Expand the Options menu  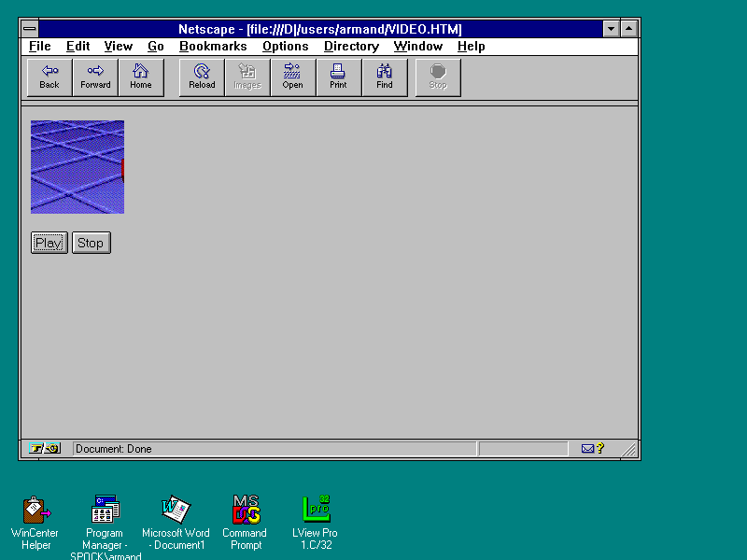285,47
